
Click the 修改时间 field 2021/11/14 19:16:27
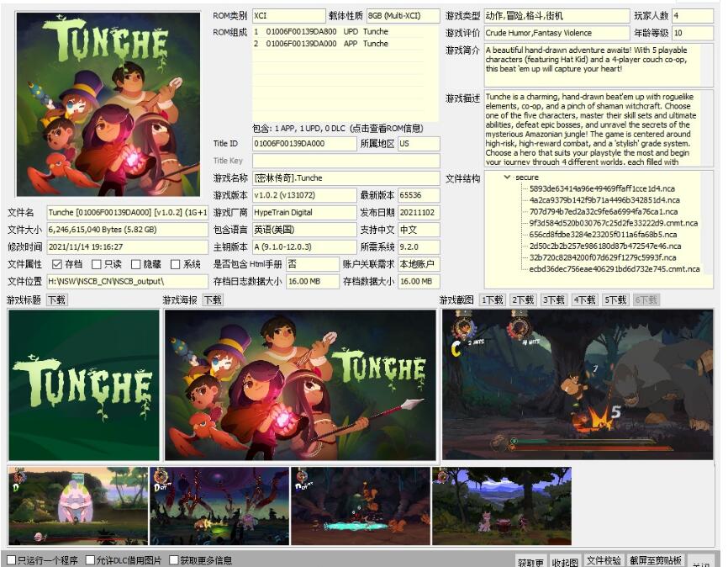click(x=127, y=246)
